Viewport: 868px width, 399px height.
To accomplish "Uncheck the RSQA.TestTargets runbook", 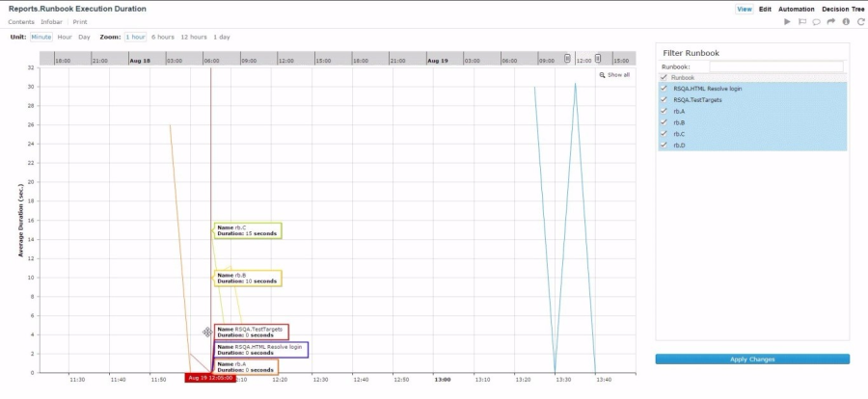I will (x=664, y=99).
